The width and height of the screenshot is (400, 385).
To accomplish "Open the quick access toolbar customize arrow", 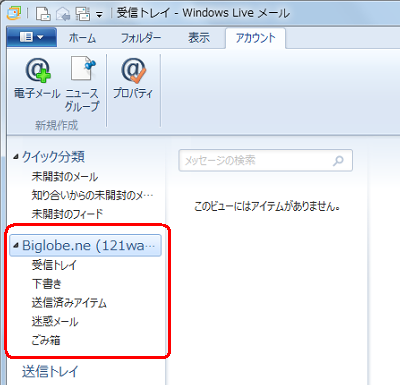I will click(99, 15).
